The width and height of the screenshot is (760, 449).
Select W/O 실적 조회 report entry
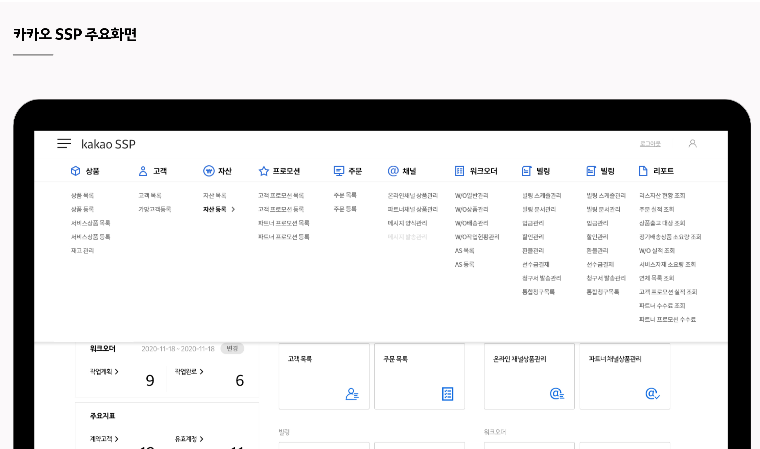tap(657, 251)
